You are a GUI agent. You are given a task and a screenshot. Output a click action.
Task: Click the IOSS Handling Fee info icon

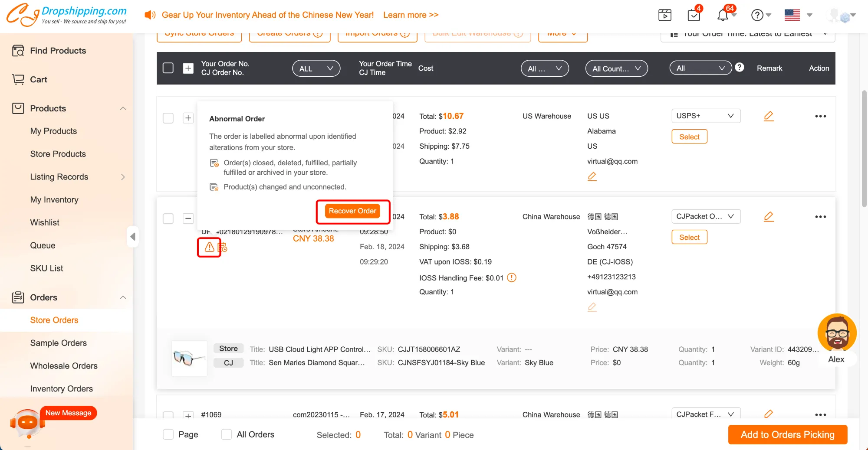512,277
